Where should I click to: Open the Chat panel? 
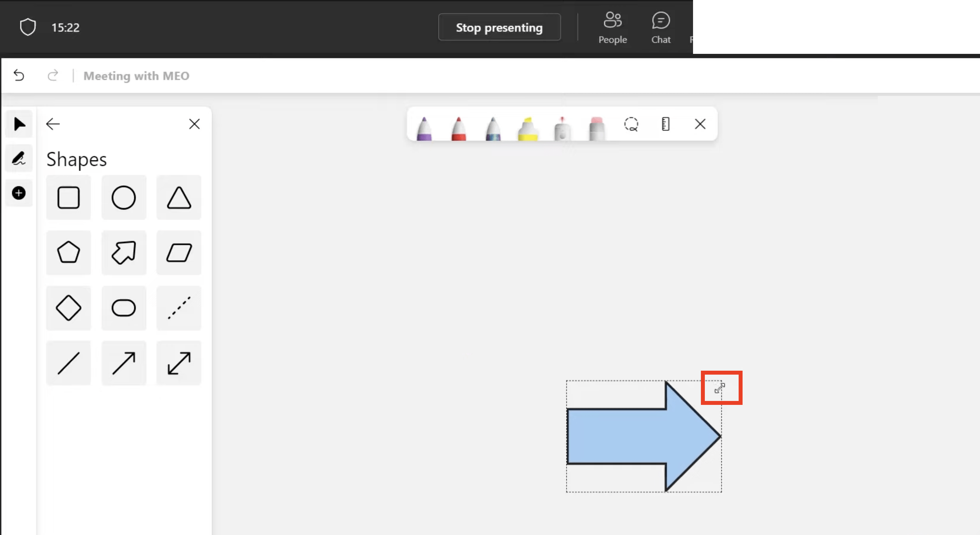coord(661,28)
